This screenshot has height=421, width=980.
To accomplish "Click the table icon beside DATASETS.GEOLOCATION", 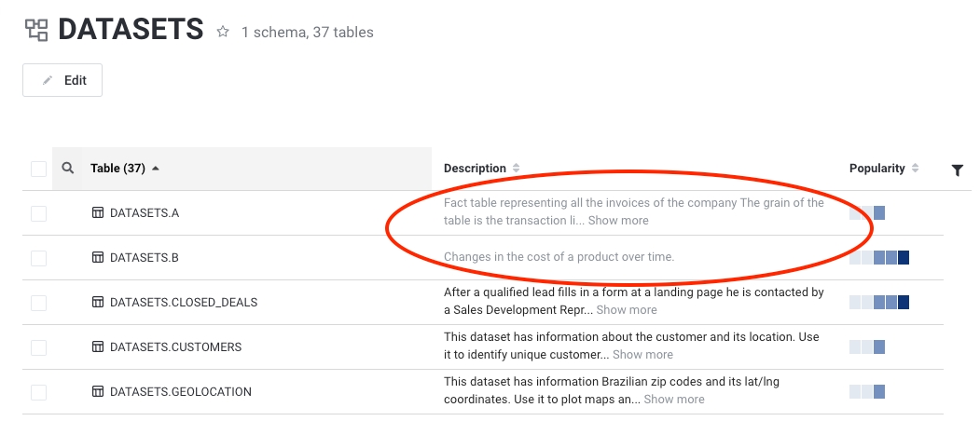I will (98, 392).
